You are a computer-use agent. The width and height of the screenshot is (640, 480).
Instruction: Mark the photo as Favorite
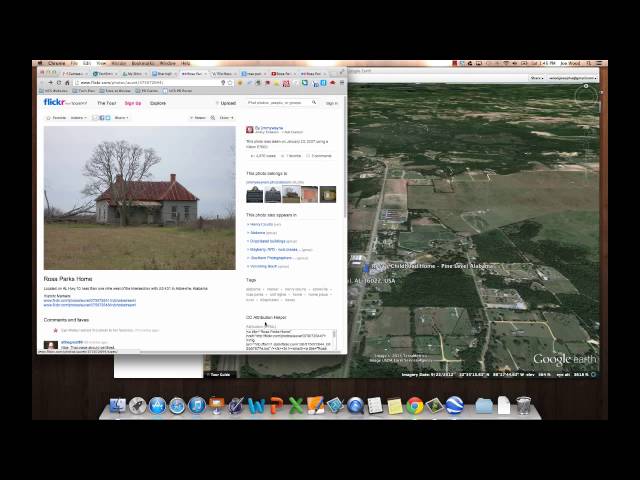tap(56, 118)
